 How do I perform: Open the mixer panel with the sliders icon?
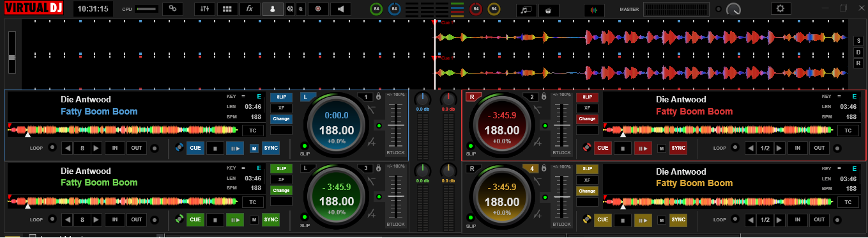pyautogui.click(x=204, y=9)
